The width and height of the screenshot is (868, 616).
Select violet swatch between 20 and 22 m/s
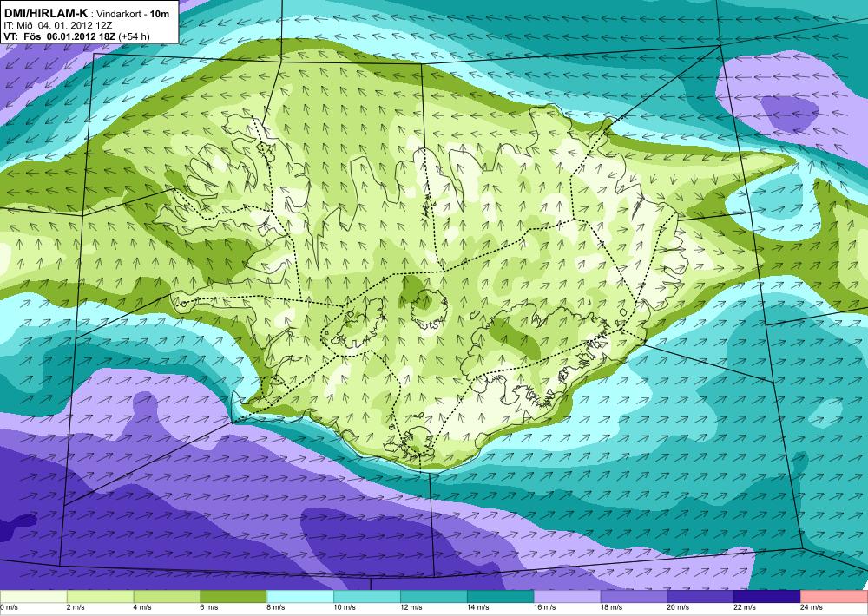(x=700, y=596)
